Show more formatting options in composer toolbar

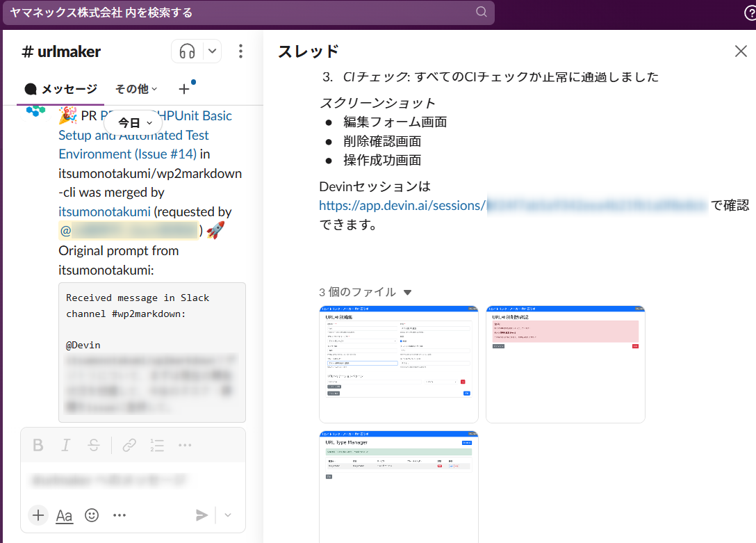pos(185,445)
